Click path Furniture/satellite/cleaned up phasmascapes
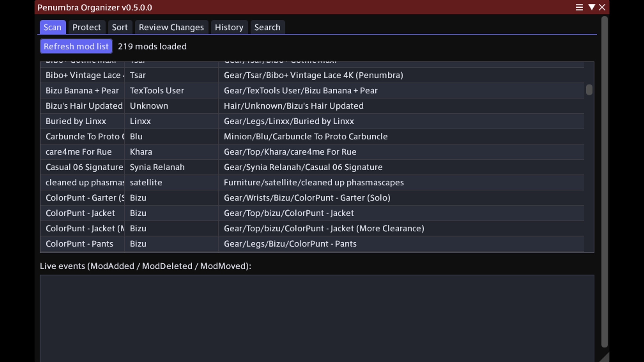This screenshot has height=362, width=644. click(x=314, y=183)
